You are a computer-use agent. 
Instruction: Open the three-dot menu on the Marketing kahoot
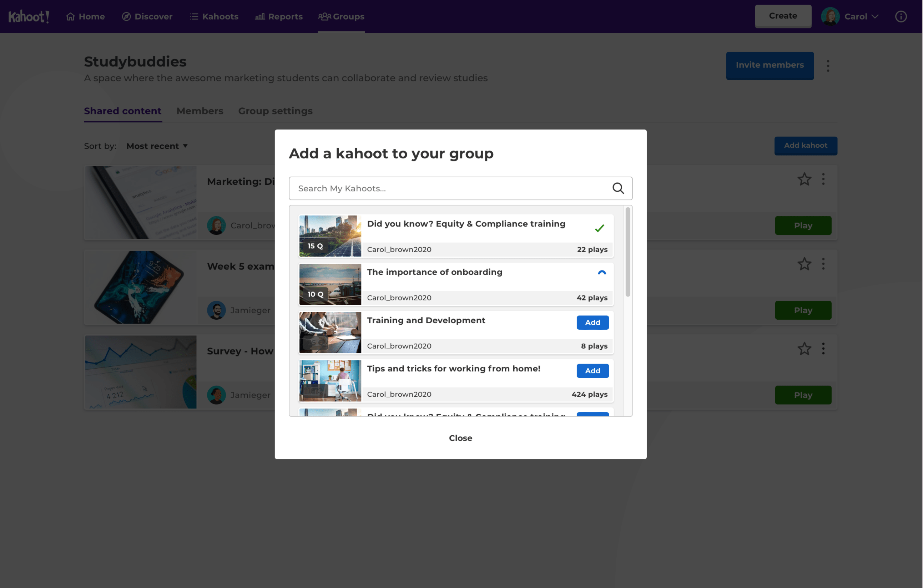[x=824, y=179]
